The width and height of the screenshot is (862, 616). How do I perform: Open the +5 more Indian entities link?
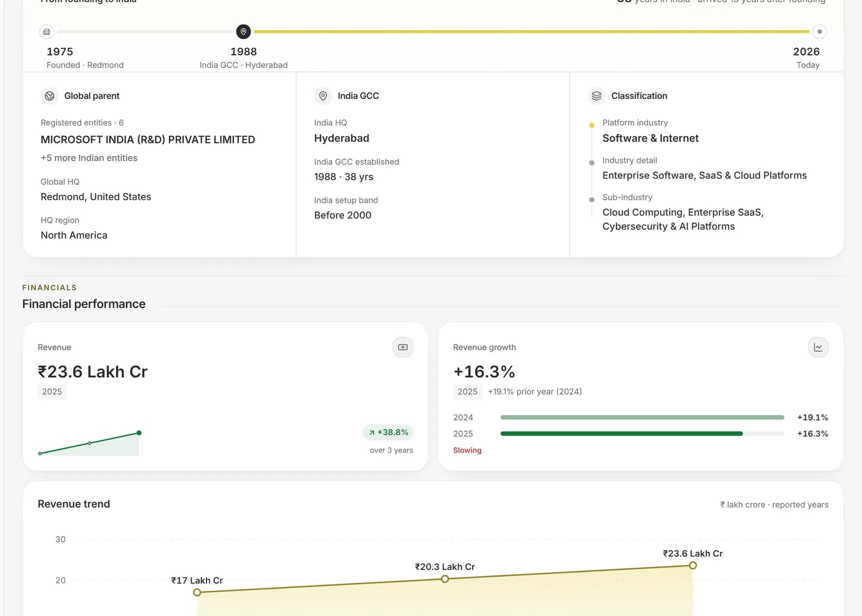(89, 158)
